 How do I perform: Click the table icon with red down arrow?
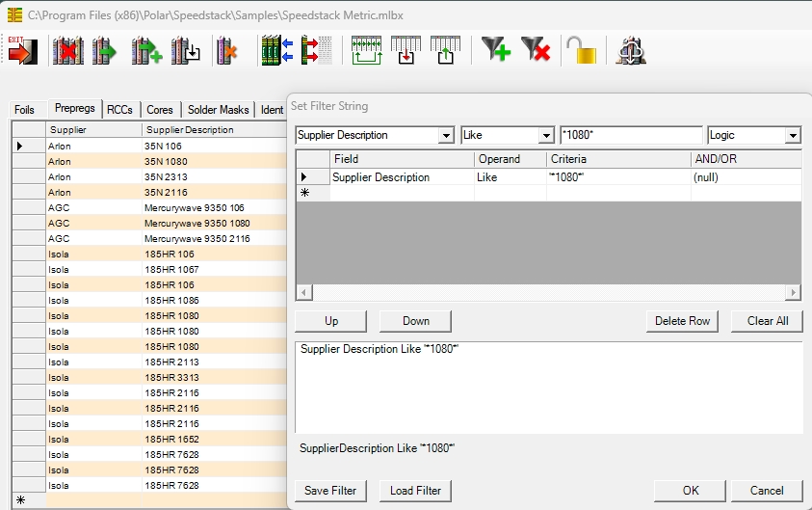coord(406,50)
